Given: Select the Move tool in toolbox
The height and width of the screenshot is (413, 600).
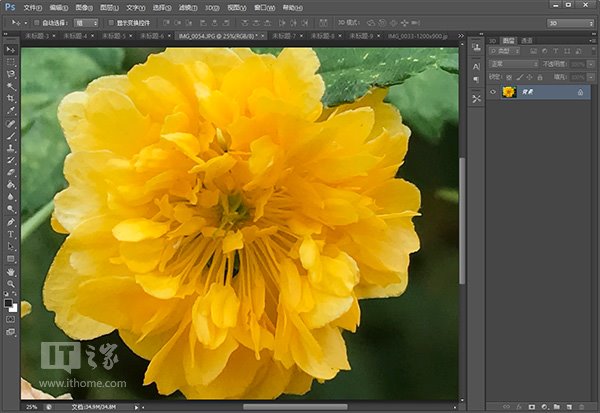Looking at the screenshot, I should click(10, 48).
